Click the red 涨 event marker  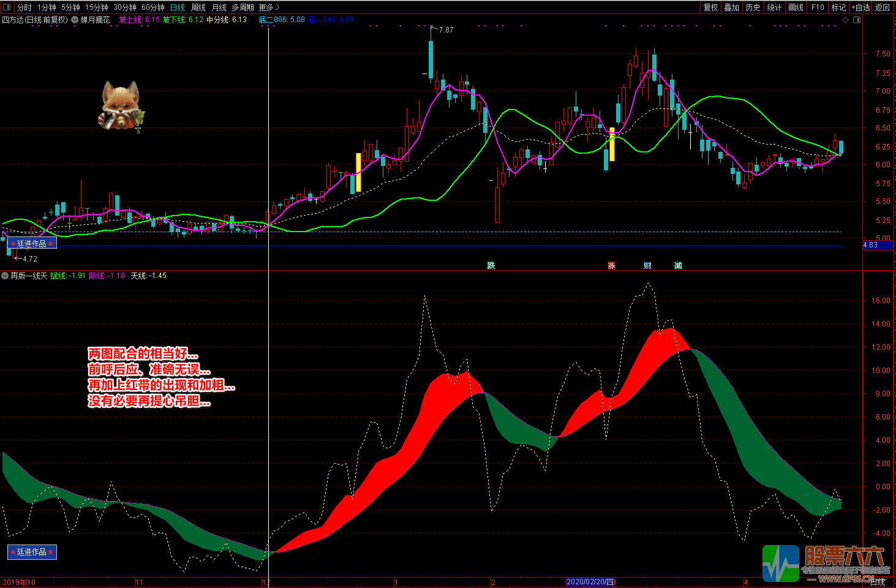[611, 265]
